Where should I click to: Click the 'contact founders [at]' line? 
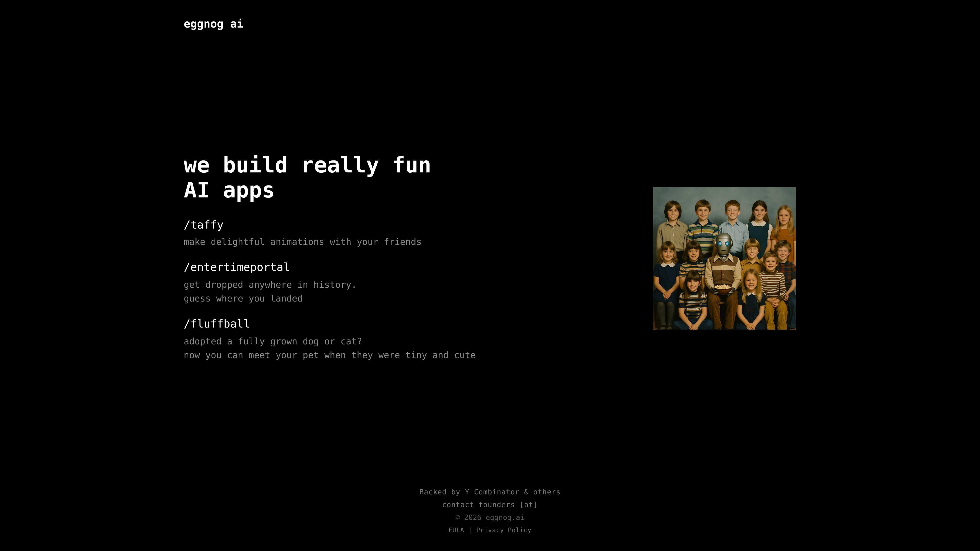[x=490, y=505]
